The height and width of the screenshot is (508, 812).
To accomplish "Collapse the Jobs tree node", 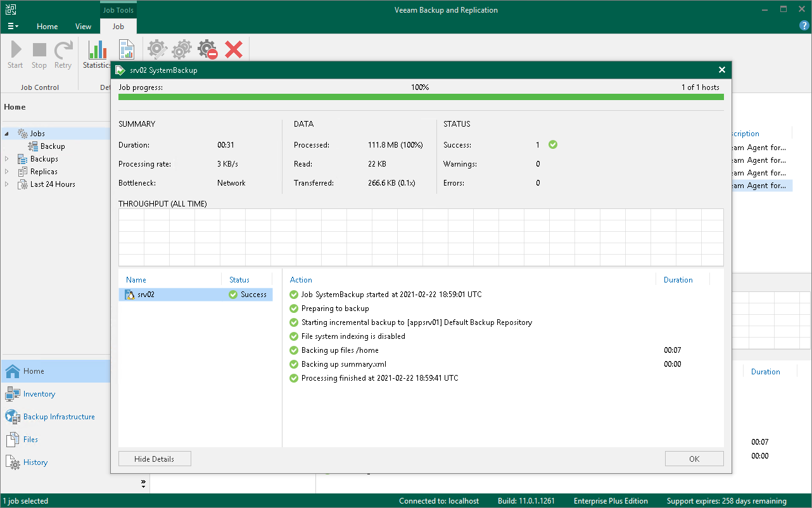I will (x=7, y=134).
